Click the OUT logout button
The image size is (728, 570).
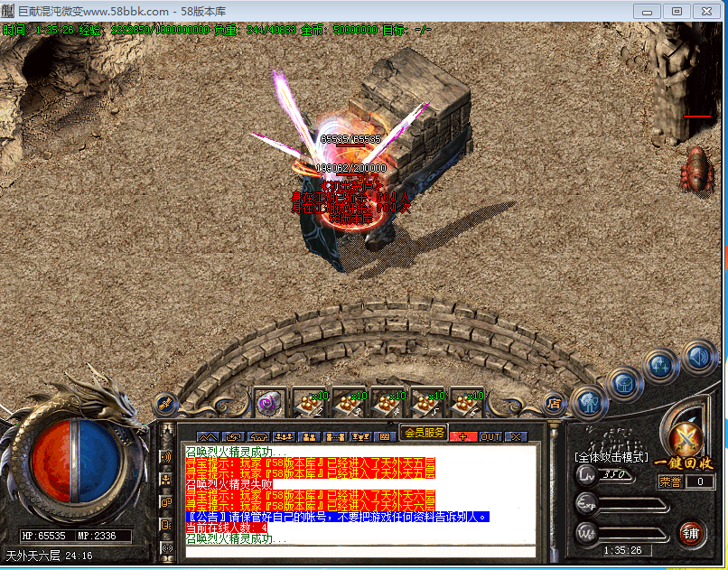[x=490, y=437]
